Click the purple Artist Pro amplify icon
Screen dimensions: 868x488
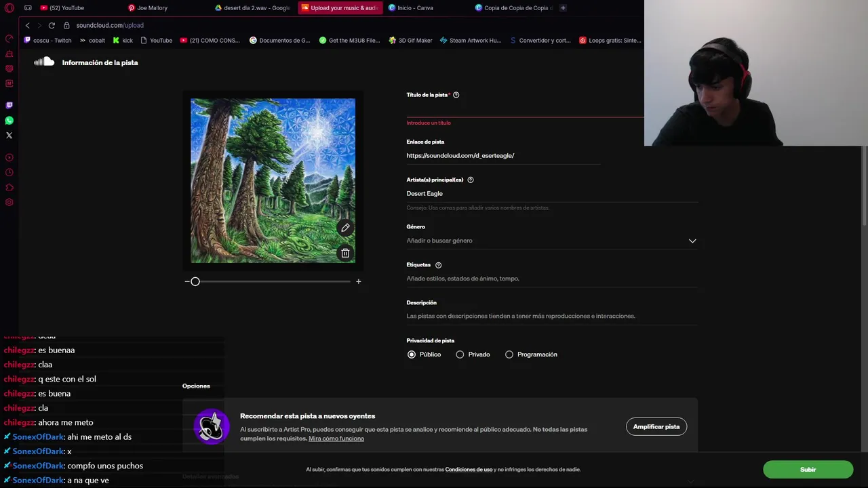pyautogui.click(x=212, y=426)
